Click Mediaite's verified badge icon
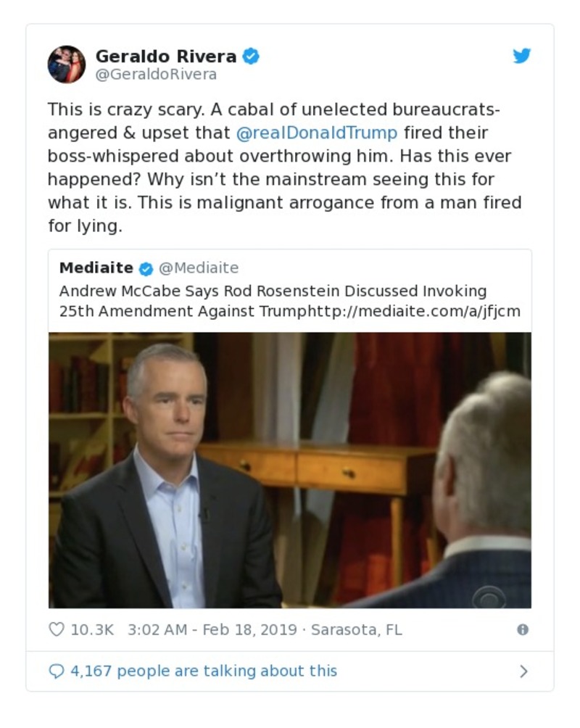 (x=146, y=269)
